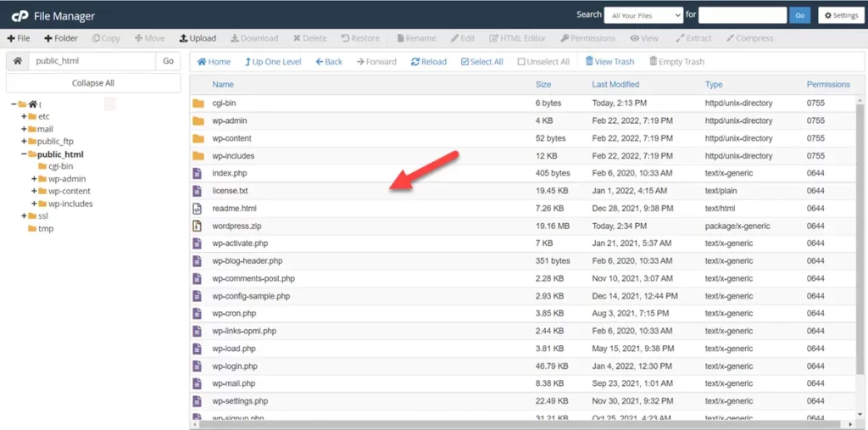This screenshot has height=430, width=868.
Task: Click the Unselect All checkbox
Action: click(521, 62)
